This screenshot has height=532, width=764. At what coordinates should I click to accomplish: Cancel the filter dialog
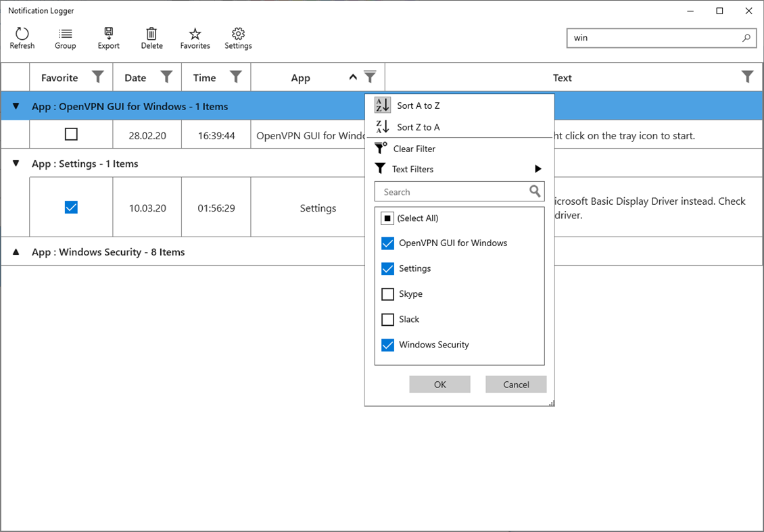click(516, 384)
